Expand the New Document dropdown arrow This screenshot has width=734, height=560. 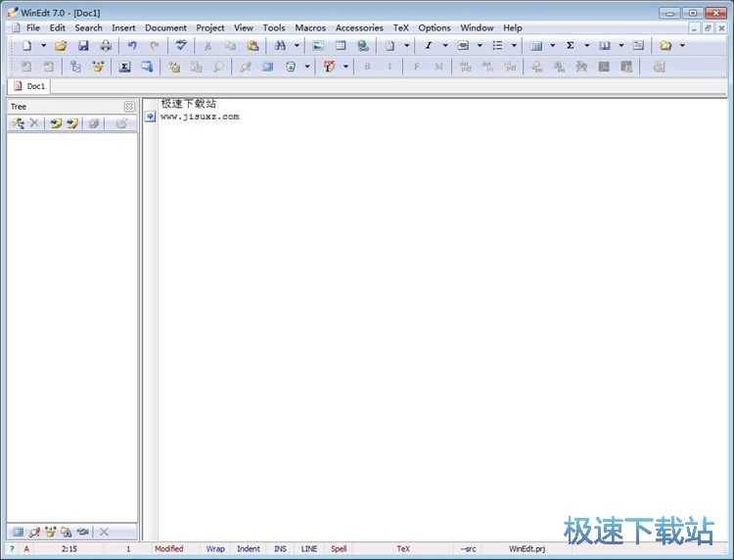[43, 45]
